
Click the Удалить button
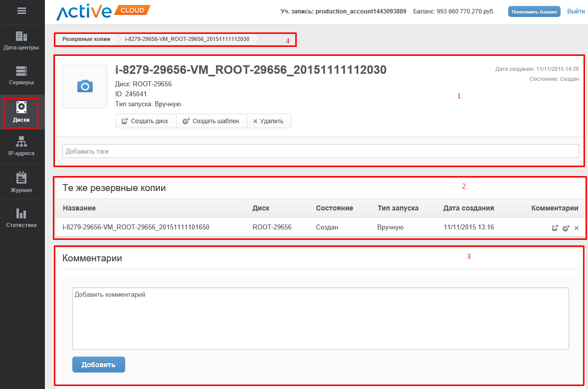[x=268, y=121]
